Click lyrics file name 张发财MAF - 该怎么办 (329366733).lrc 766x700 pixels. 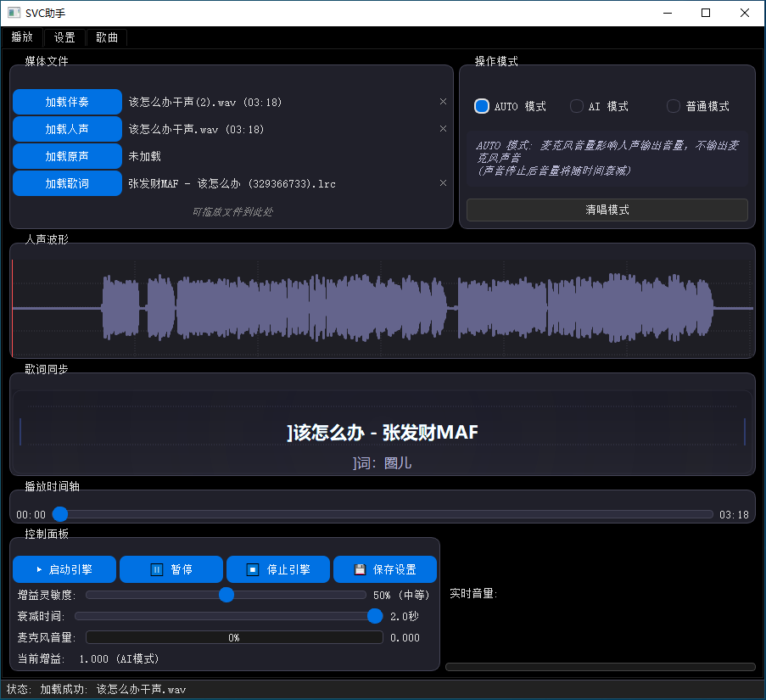pos(232,183)
